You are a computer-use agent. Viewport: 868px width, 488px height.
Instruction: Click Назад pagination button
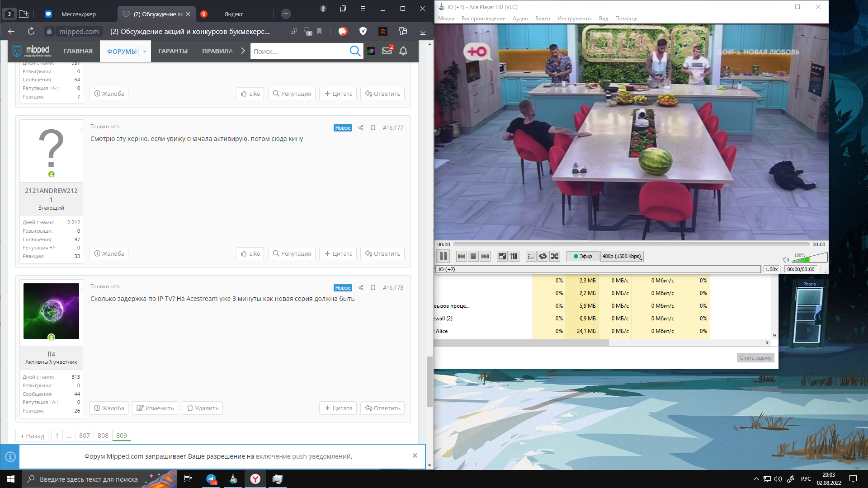[x=32, y=436]
